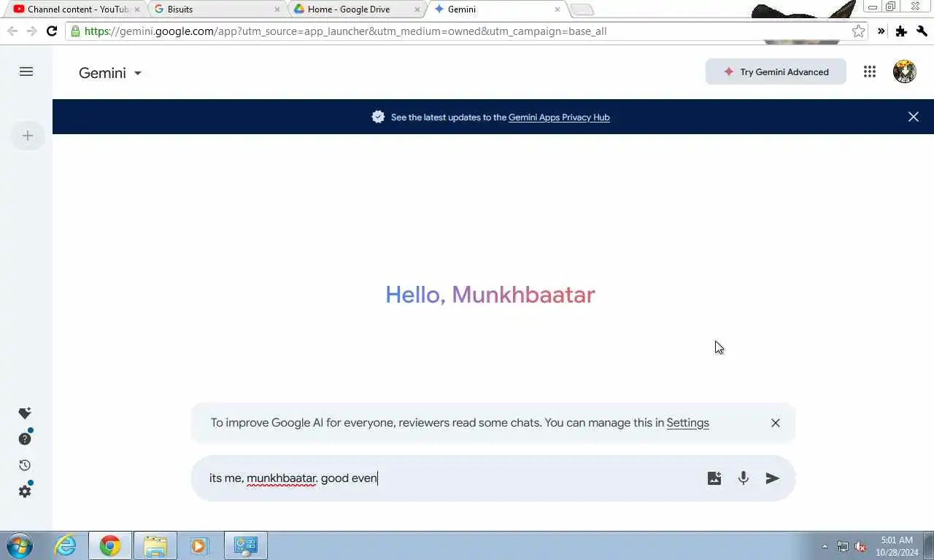The image size is (934, 560).
Task: Open the Gem manager heart icon
Action: click(25, 413)
